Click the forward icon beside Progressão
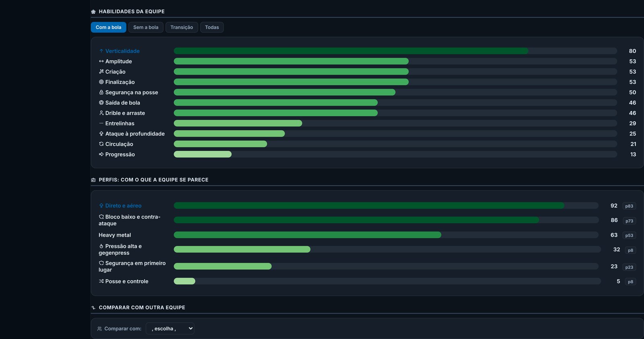 tap(101, 154)
